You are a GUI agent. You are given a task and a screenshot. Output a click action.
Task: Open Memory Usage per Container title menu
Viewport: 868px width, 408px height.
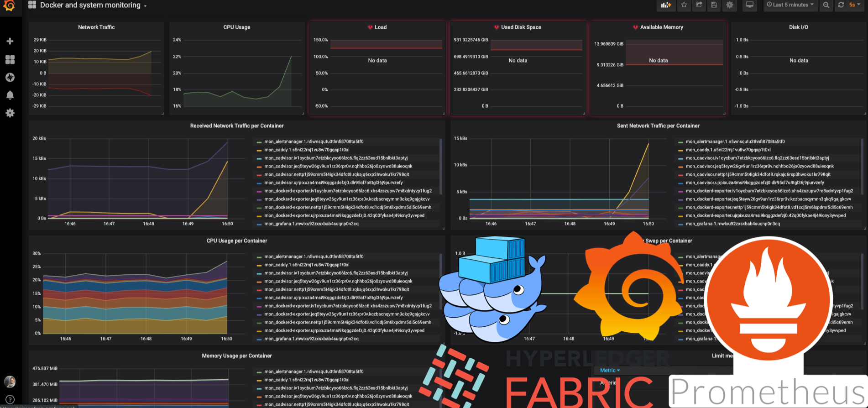(237, 356)
